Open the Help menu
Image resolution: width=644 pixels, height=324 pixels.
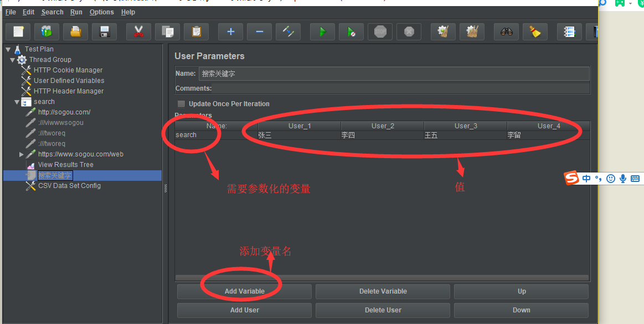(x=128, y=12)
